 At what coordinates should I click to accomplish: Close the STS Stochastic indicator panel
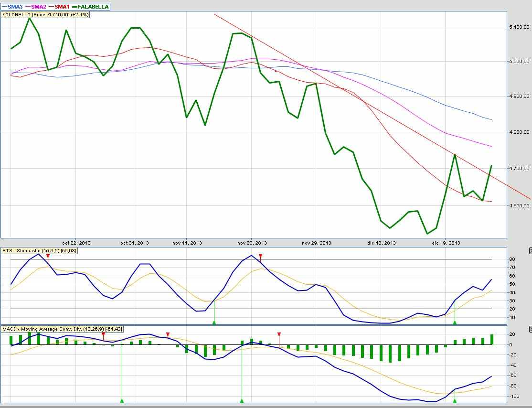click(530, 251)
